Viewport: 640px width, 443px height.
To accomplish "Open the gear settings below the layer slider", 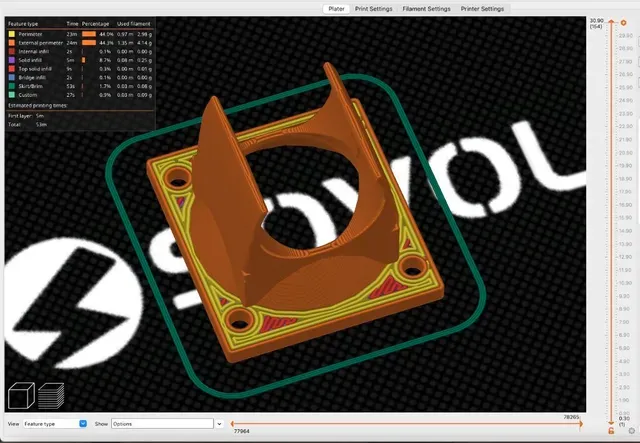I will coord(632,431).
